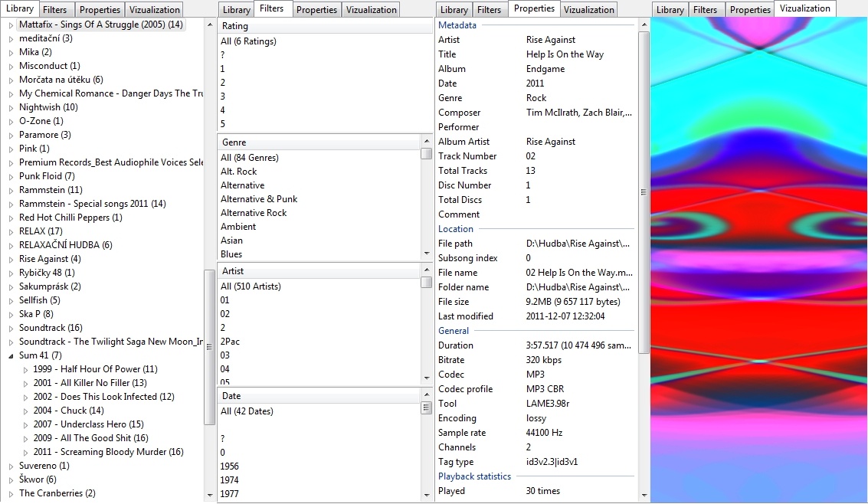Select Paramore (3) in the library tree
The height and width of the screenshot is (504, 868).
[44, 136]
